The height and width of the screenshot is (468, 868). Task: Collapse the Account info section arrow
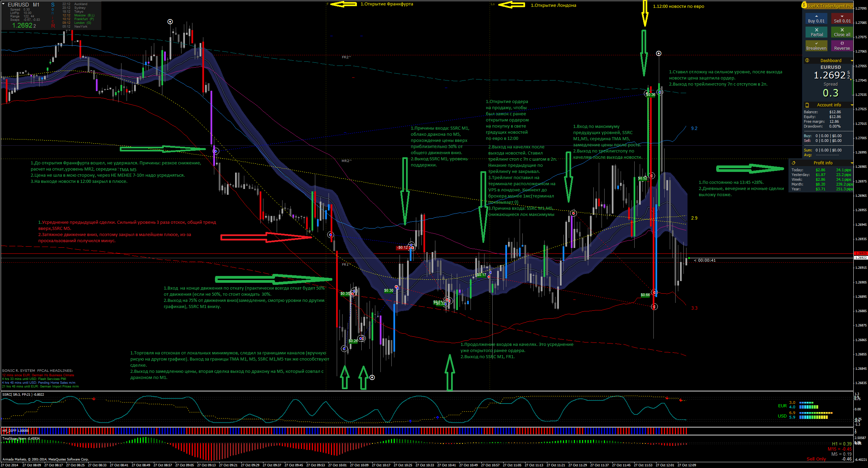pos(852,105)
